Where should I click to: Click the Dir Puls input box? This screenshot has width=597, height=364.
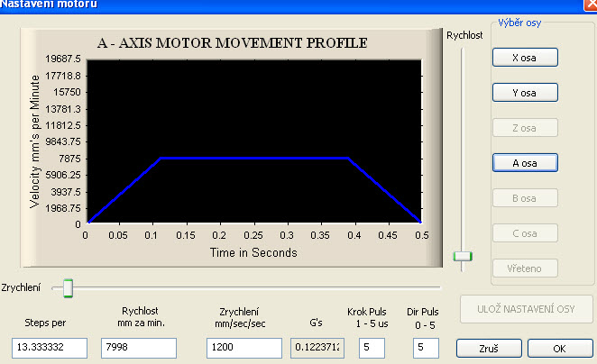tap(424, 348)
